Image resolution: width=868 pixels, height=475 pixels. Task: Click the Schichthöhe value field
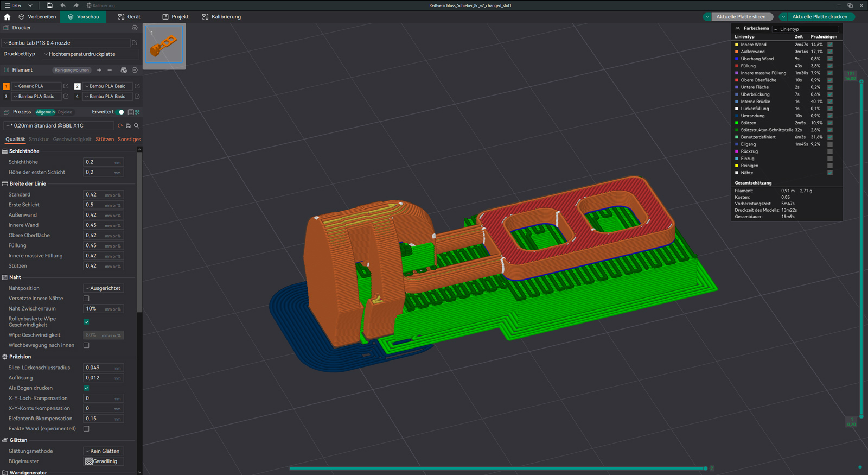[x=103, y=162]
